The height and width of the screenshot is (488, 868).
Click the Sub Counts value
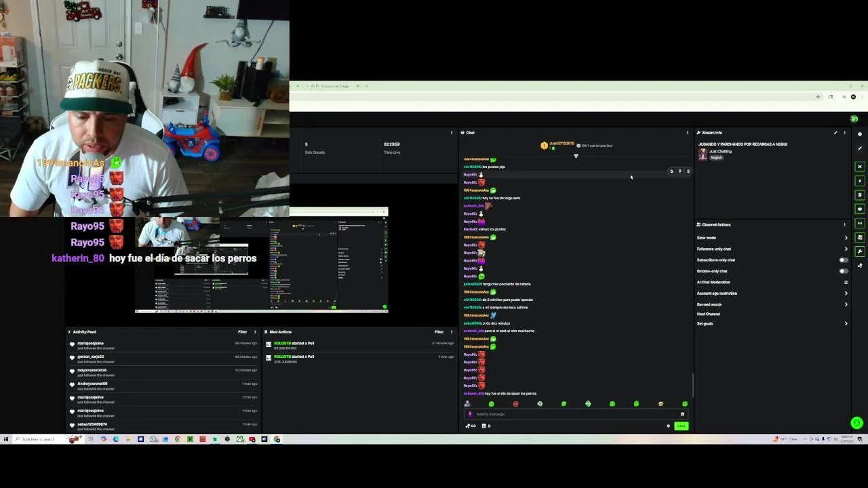pyautogui.click(x=307, y=144)
